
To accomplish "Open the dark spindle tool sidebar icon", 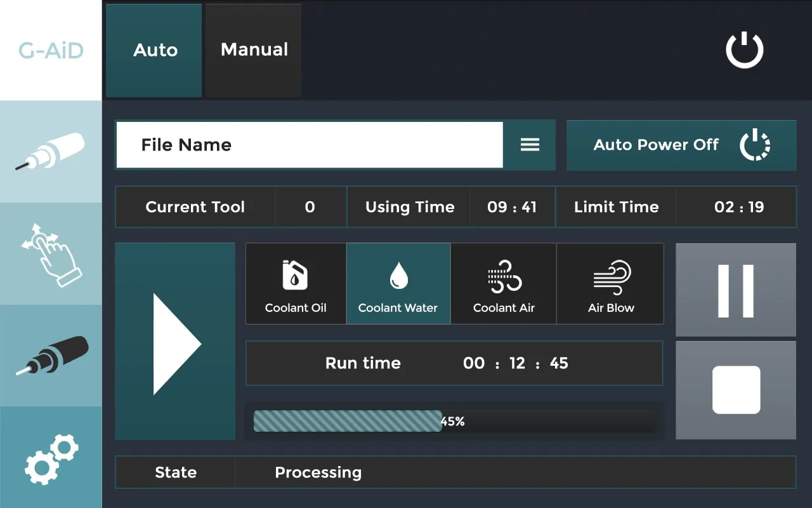I will click(51, 356).
